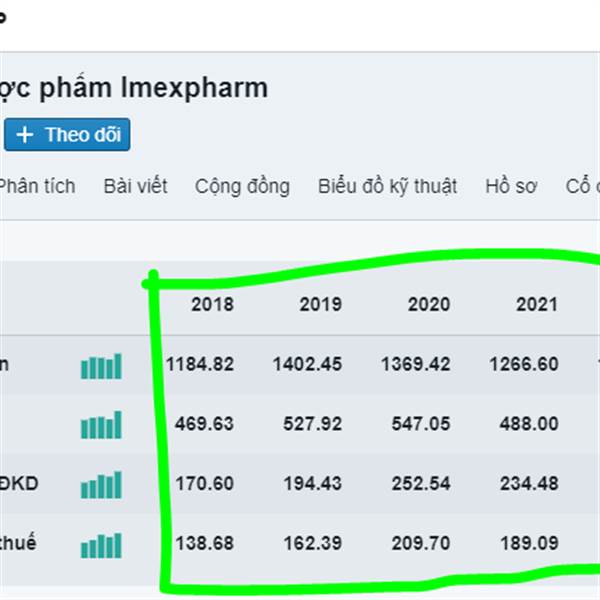
Task: Open the Phân tích tab
Action: [36, 186]
